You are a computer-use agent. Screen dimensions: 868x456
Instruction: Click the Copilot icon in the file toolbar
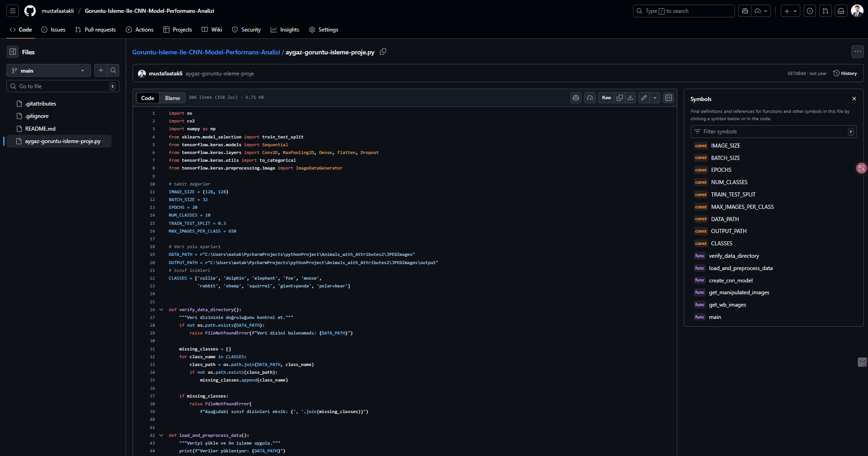pos(576,98)
